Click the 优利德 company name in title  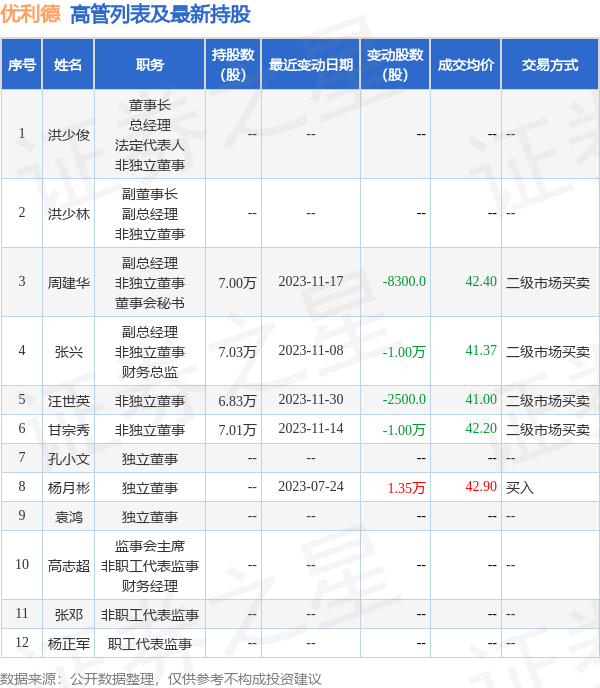[30, 14]
